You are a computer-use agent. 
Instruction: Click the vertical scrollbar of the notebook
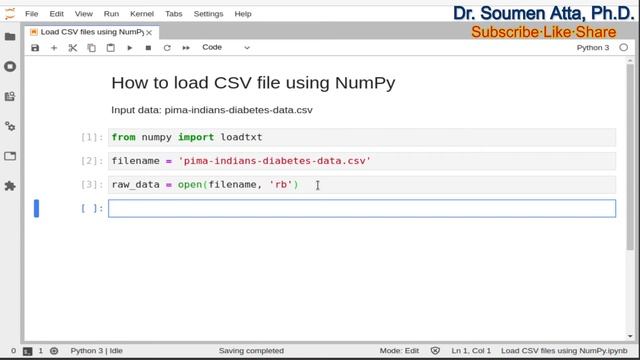[x=630, y=157]
